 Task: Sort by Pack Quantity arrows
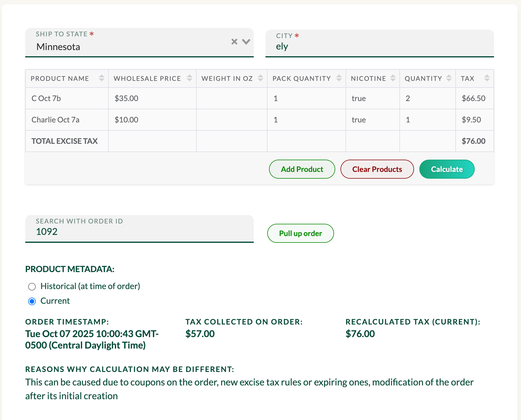point(339,78)
